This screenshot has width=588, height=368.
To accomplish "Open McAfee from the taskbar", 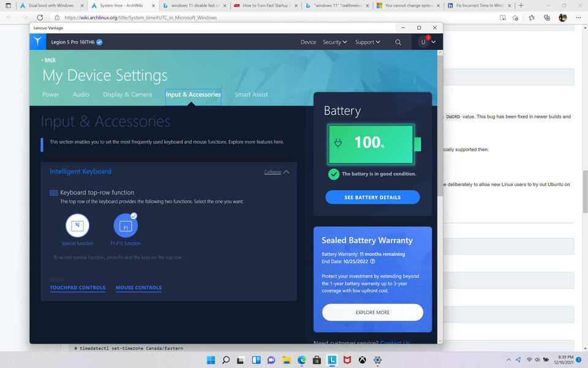I will point(347,360).
